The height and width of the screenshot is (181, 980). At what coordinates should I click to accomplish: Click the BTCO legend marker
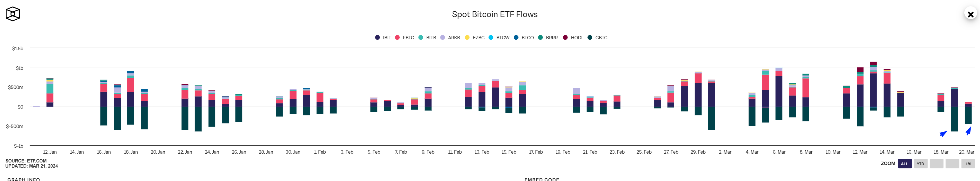[x=516, y=38]
